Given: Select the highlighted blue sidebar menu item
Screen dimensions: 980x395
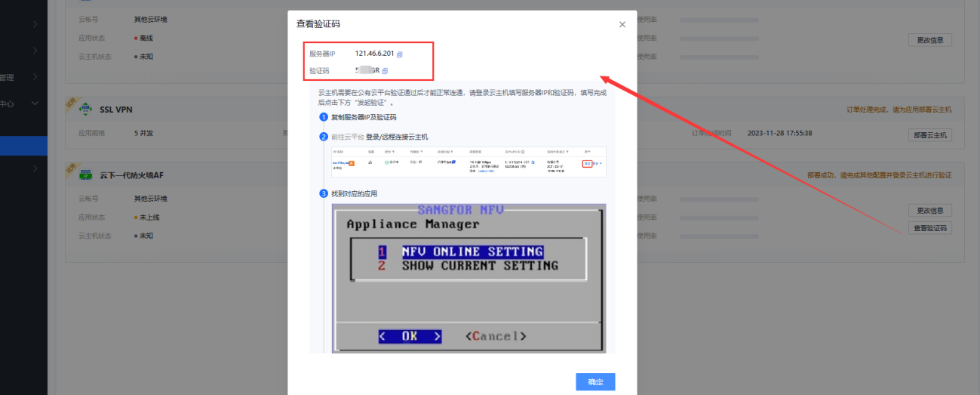Looking at the screenshot, I should click(23, 146).
